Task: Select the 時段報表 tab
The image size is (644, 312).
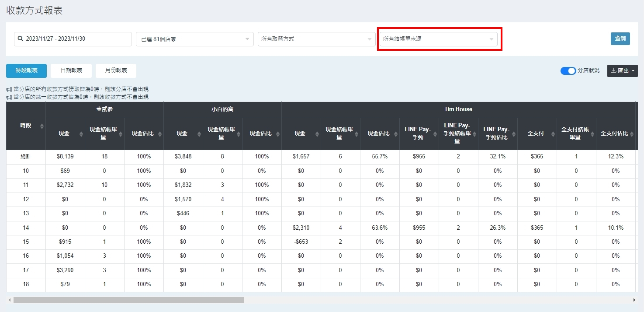Action: tap(26, 70)
